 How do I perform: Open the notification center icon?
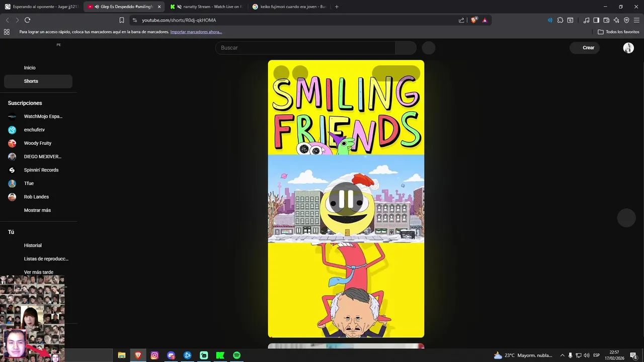(634, 355)
